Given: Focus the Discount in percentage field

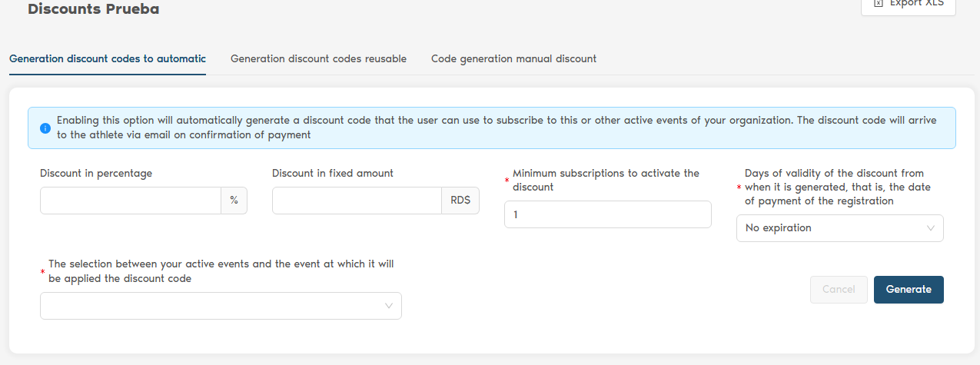Looking at the screenshot, I should tap(131, 201).
